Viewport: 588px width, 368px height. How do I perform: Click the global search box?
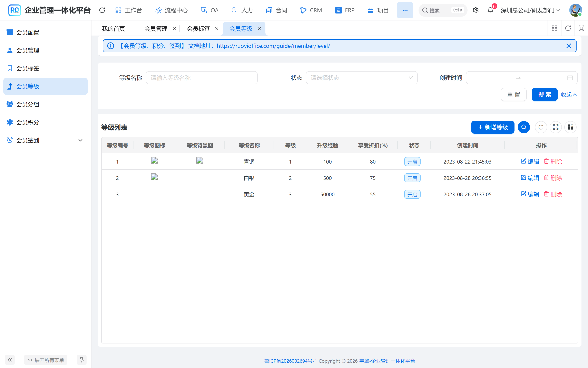[x=443, y=10]
